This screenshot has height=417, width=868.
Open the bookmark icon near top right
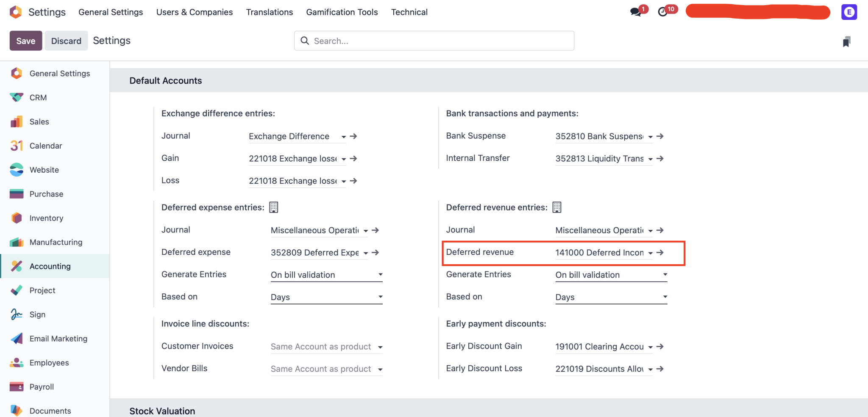pyautogui.click(x=846, y=41)
